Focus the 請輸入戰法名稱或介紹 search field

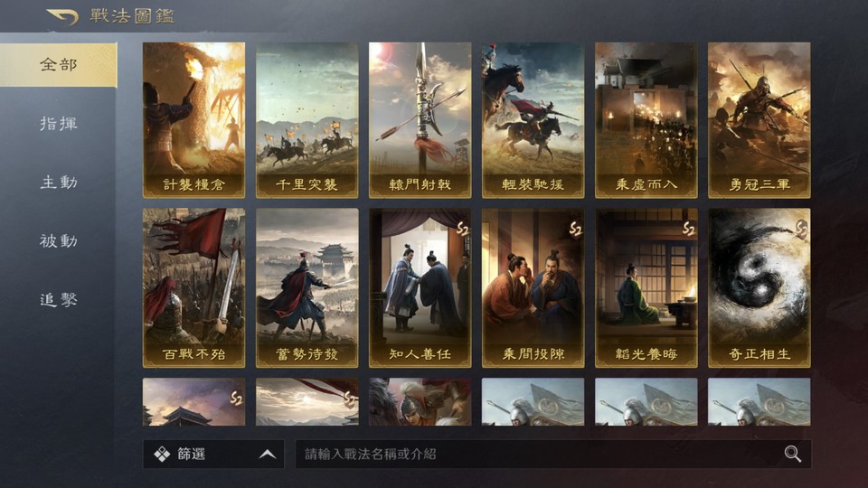coord(553,455)
